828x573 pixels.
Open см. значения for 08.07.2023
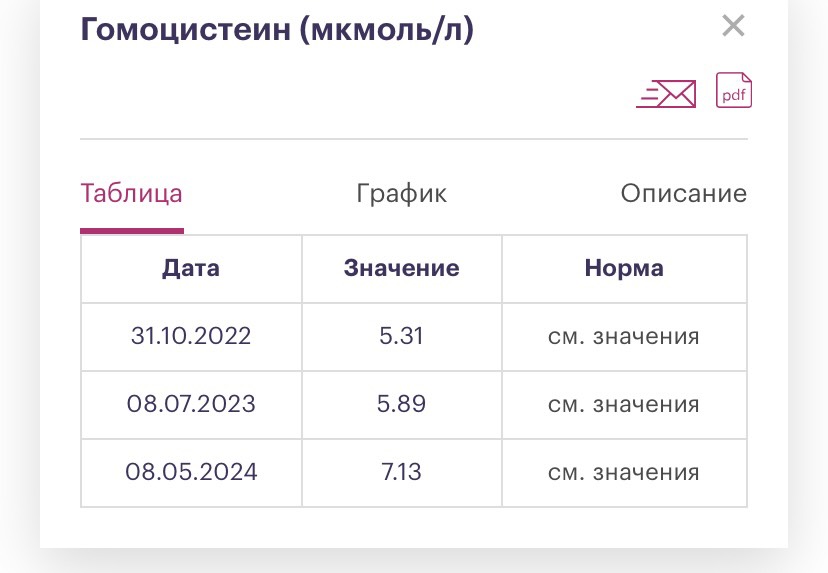coord(624,404)
